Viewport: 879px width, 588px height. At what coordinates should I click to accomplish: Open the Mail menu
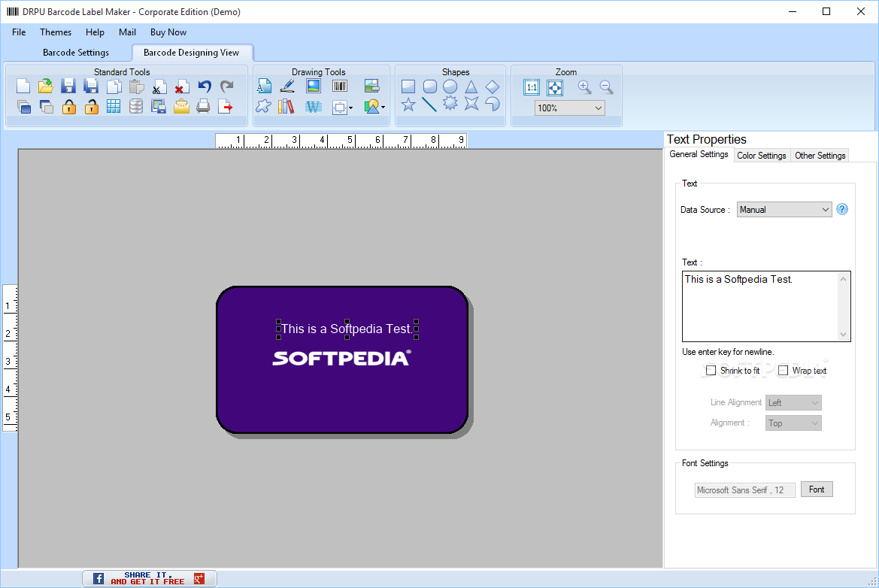[x=127, y=32]
